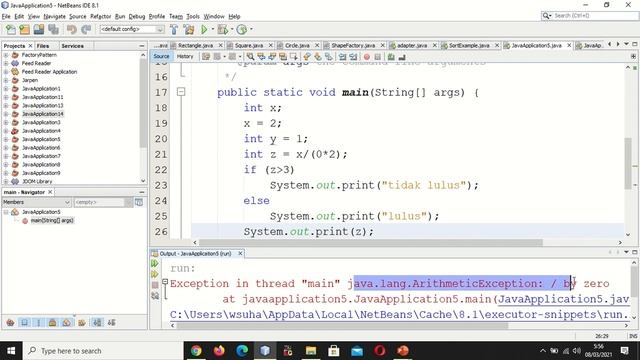Expand the FactoryPattern project node
The image size is (640, 360).
click(6, 55)
